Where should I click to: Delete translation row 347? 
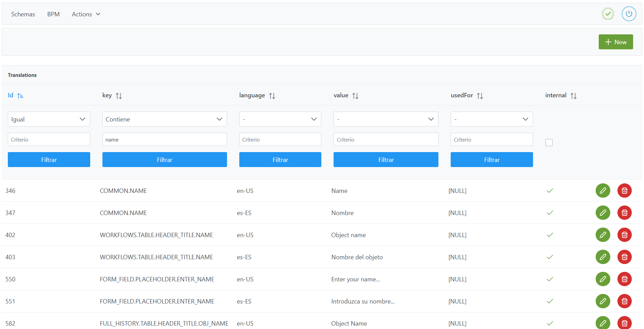coord(624,213)
